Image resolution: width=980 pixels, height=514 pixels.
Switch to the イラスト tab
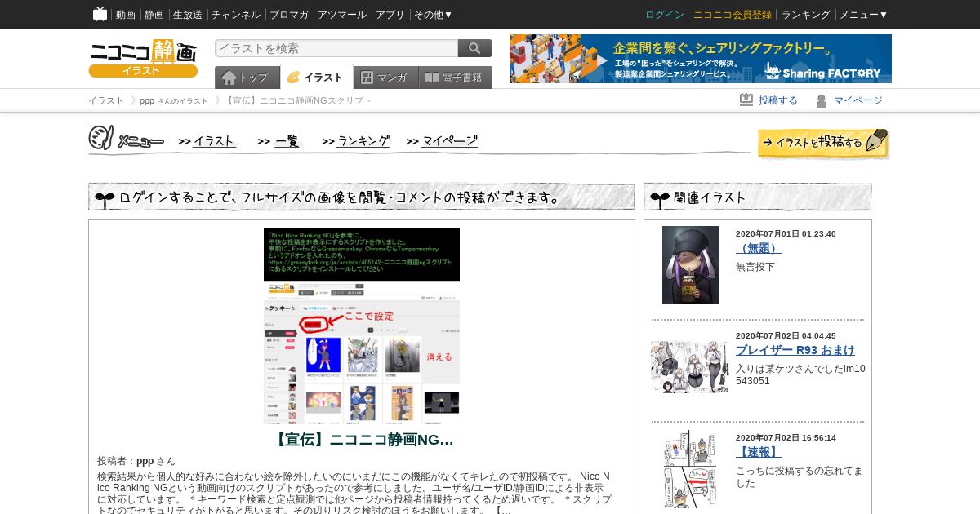coord(317,77)
